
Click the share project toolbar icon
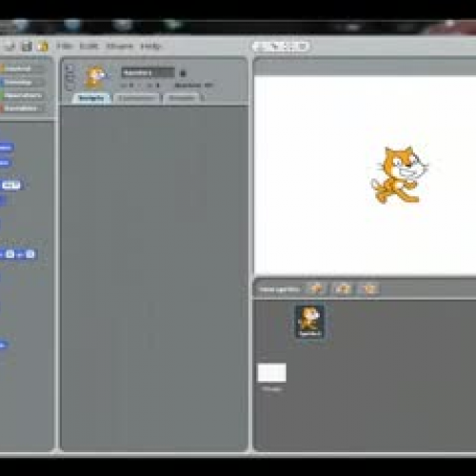click(43, 47)
